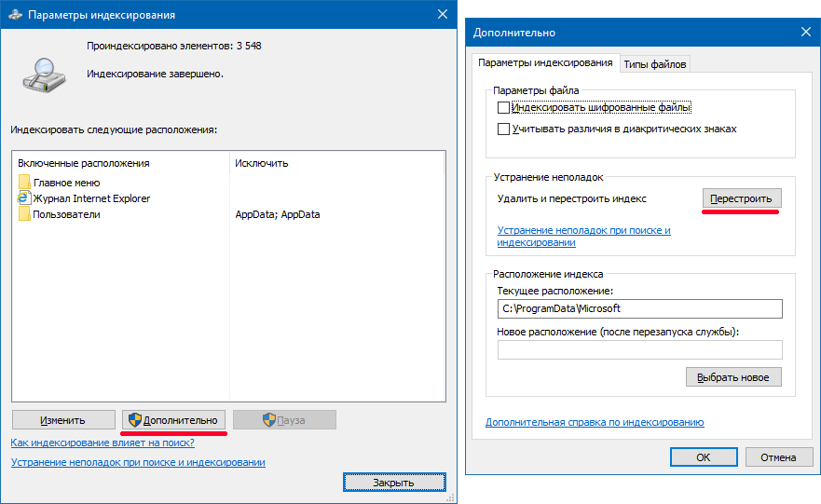Click the Изменить button

coord(63,420)
